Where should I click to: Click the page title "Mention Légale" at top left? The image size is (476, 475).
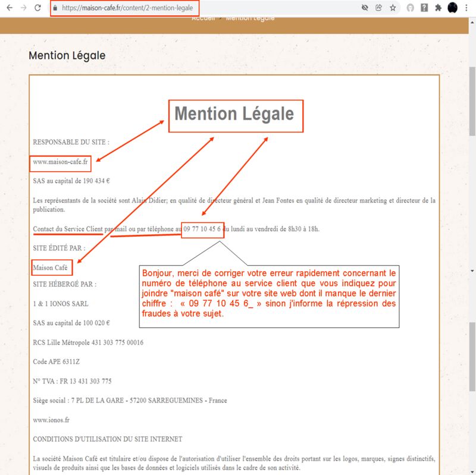[x=67, y=55]
